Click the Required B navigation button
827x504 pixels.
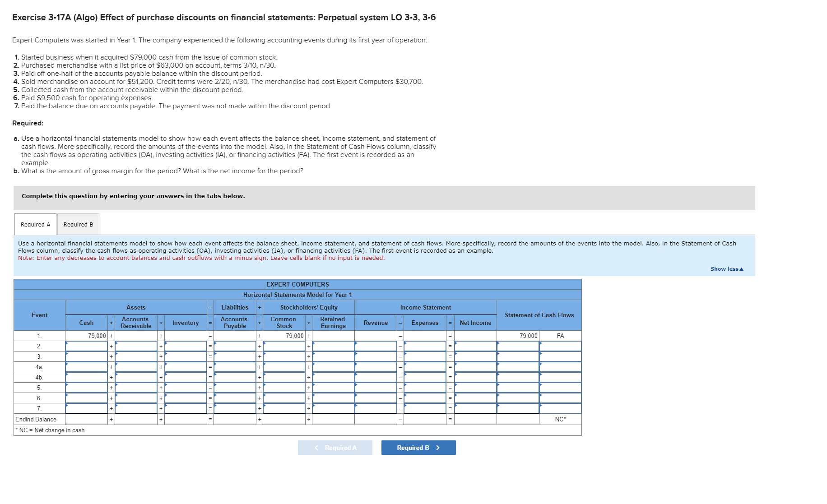(x=418, y=447)
